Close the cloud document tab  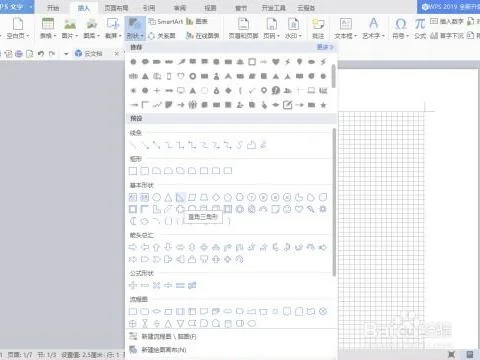pos(117,53)
